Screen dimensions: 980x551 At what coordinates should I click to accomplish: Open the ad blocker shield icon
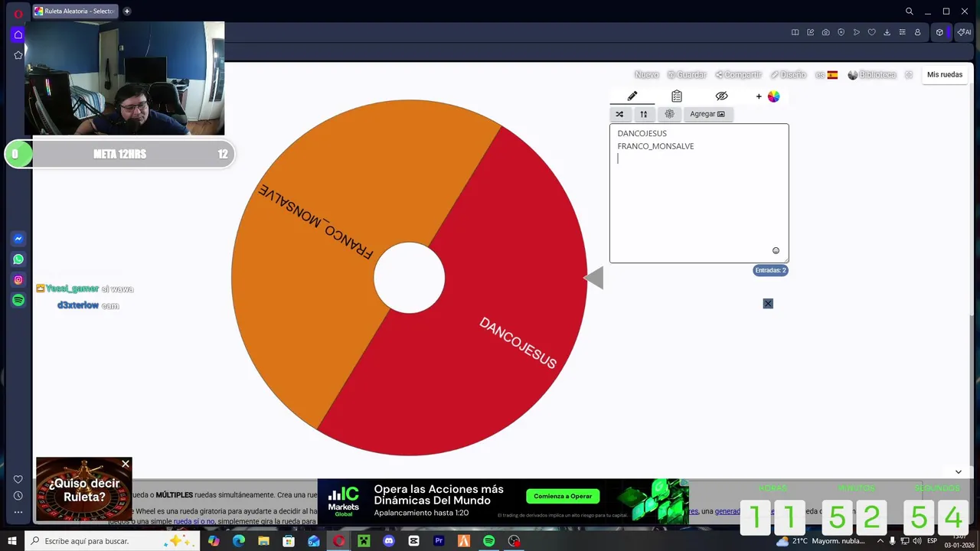pyautogui.click(x=841, y=32)
